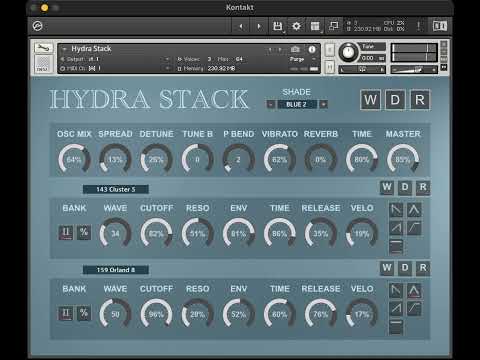Toggle the % BANK button in upper oscillator
The image size is (480, 360).
(x=84, y=232)
